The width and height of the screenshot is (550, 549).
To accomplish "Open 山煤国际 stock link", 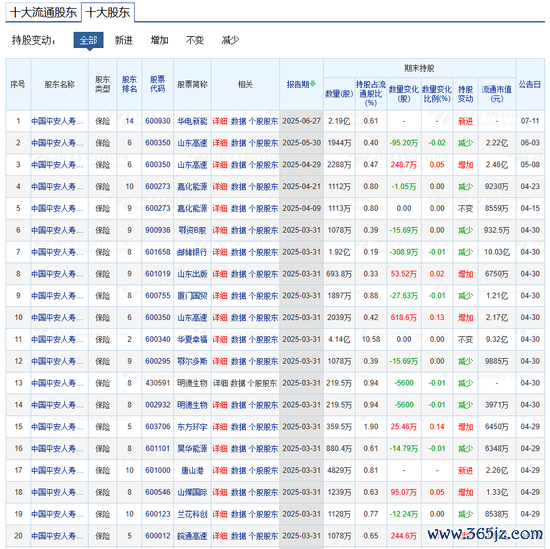I will point(192,492).
